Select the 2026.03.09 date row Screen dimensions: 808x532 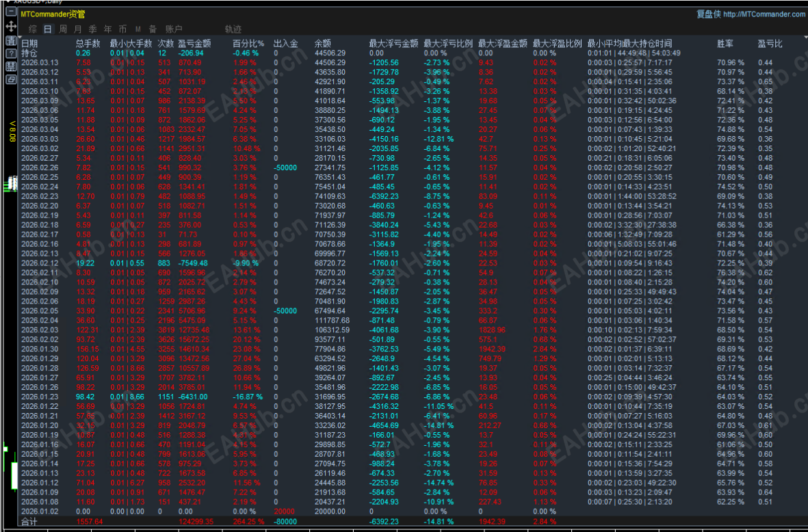pos(40,101)
